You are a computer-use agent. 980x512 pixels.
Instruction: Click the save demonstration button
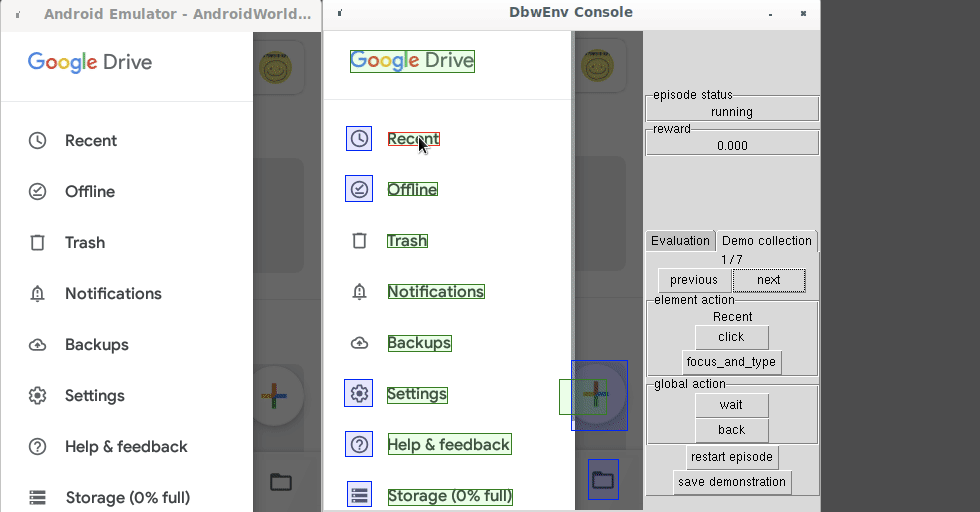[732, 482]
